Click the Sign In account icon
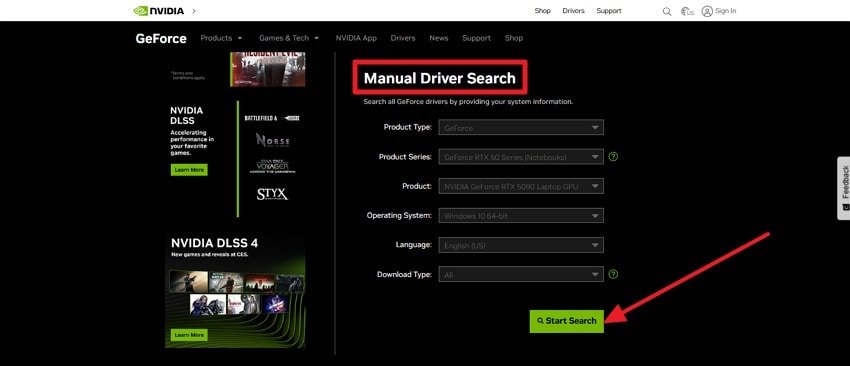The height and width of the screenshot is (366, 850). [707, 11]
